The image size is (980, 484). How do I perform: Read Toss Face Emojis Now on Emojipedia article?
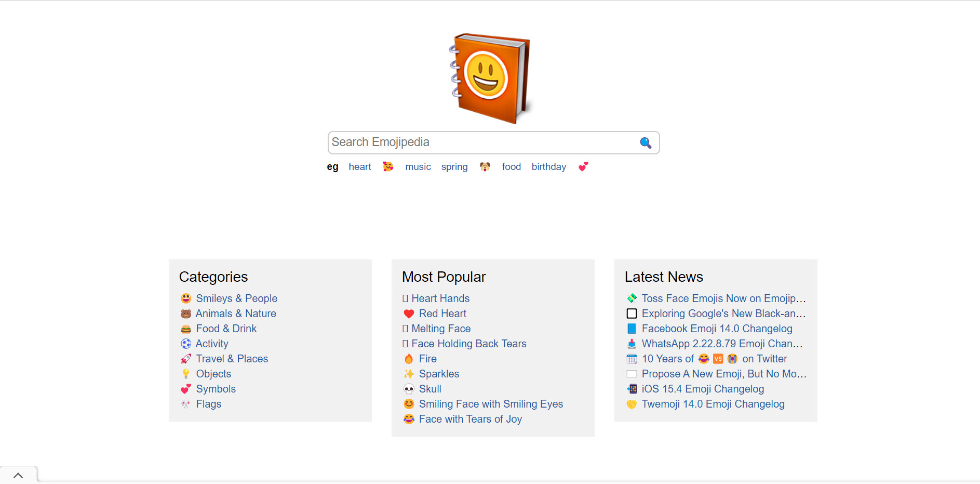click(724, 298)
